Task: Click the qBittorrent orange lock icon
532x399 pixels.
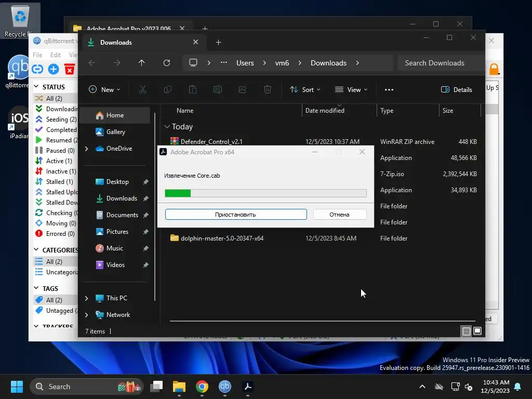Action: [x=495, y=69]
